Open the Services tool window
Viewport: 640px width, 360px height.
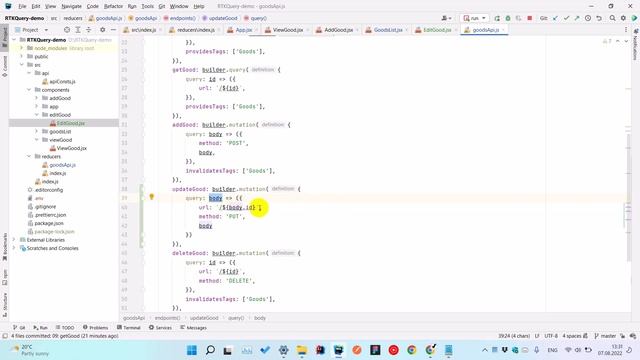pyautogui.click(x=160, y=328)
